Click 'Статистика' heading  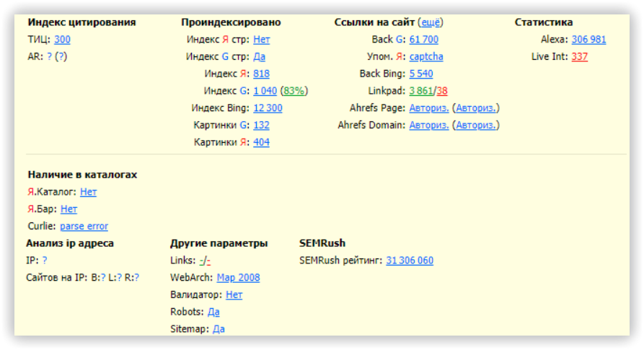coord(543,22)
